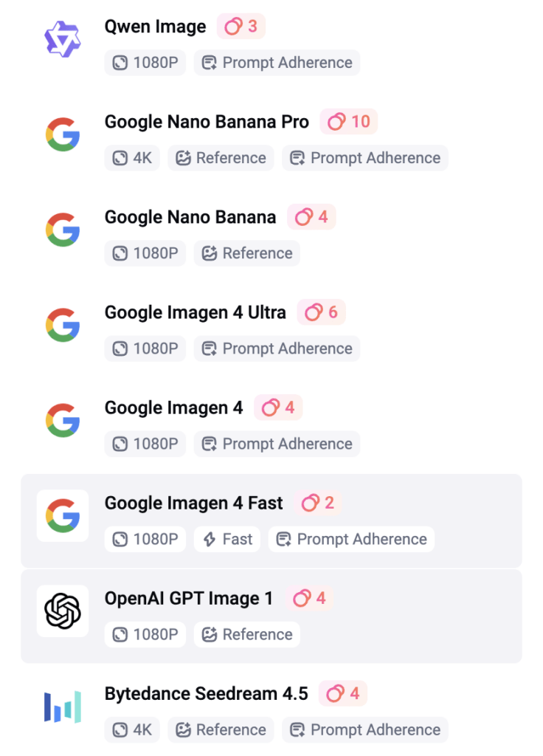Click the Fast tag on Imagen 4 Fast
543x756 pixels.
[227, 540]
